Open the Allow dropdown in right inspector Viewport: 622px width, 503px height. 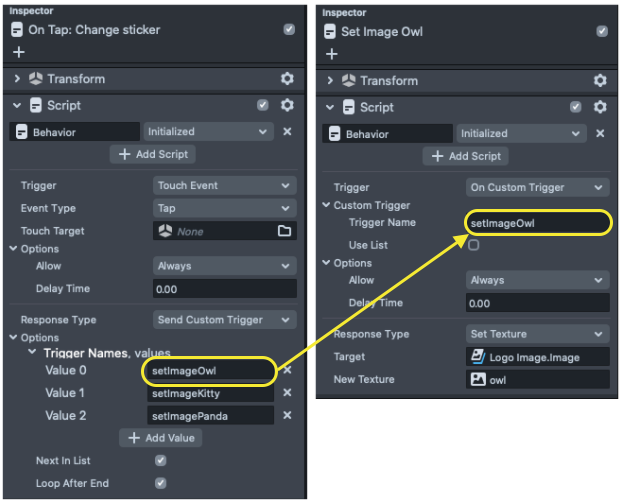pyautogui.click(x=538, y=280)
